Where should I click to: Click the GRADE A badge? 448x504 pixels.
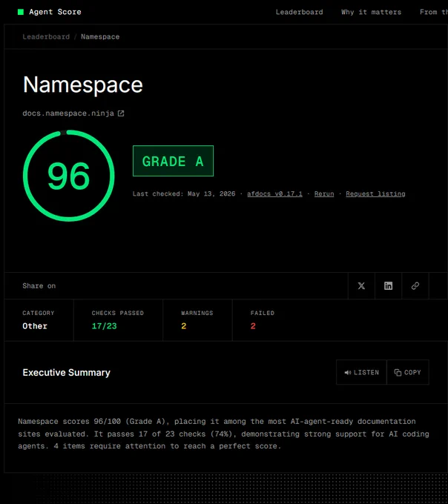[x=173, y=161]
